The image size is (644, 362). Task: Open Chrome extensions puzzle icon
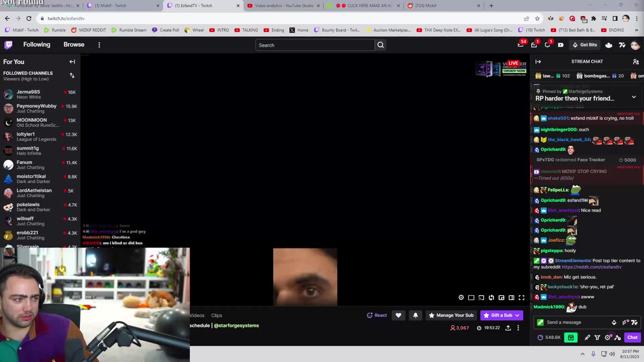594,19
